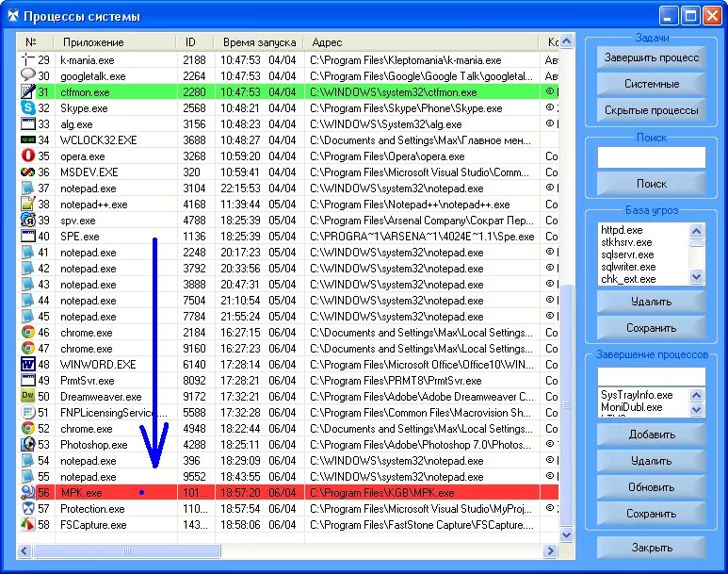Click the FSCapture.exe process icon
728x574 pixels.
28,524
